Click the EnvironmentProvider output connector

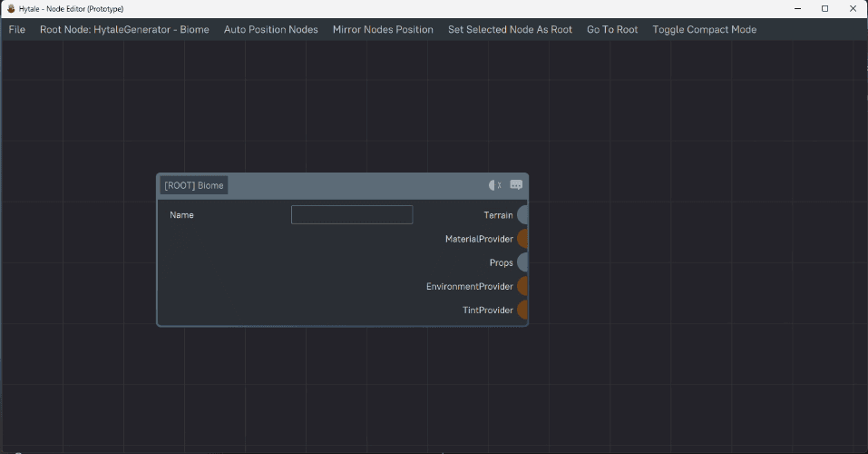click(522, 287)
